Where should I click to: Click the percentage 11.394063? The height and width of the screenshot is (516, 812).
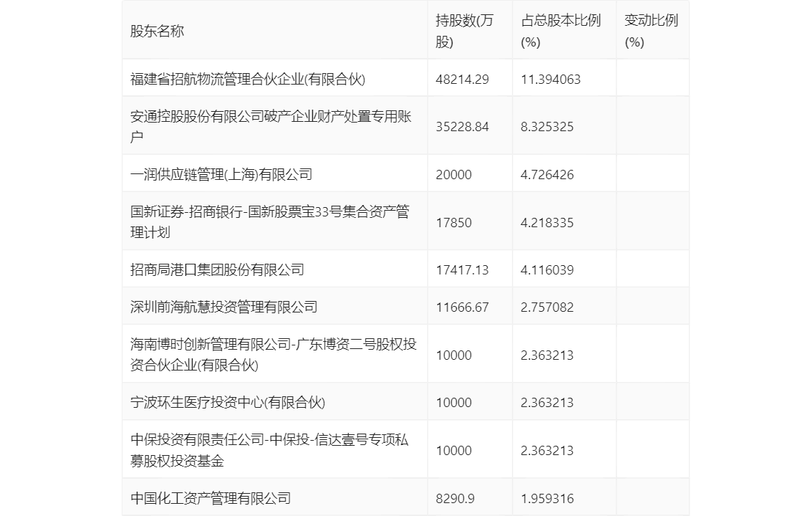pyautogui.click(x=551, y=80)
